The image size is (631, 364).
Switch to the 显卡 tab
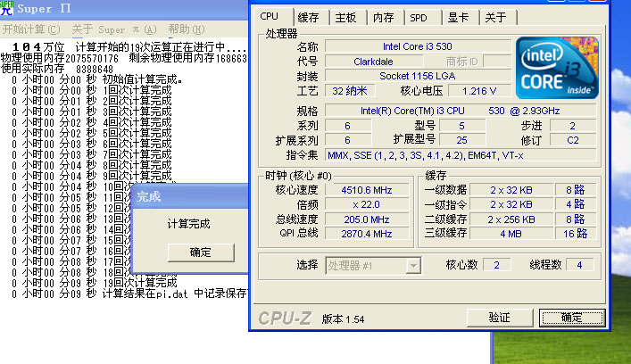point(458,17)
